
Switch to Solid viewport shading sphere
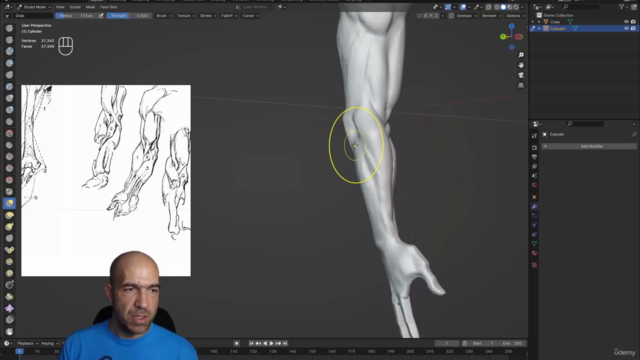[x=503, y=7]
